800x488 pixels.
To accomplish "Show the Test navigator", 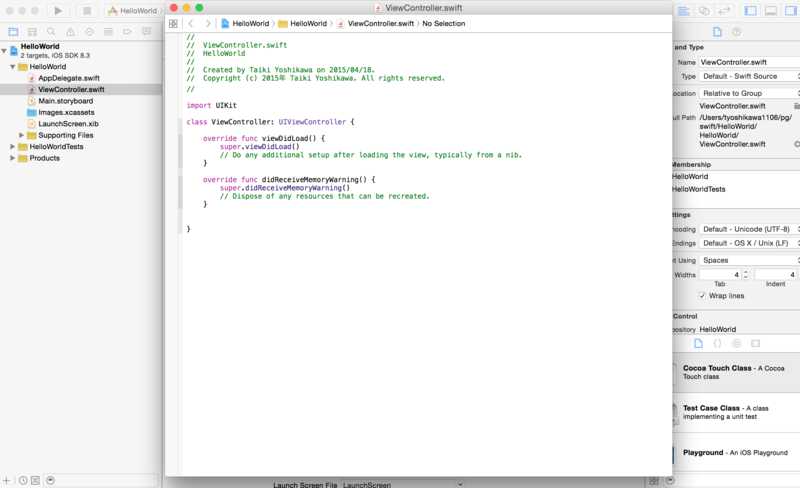I will [x=89, y=32].
